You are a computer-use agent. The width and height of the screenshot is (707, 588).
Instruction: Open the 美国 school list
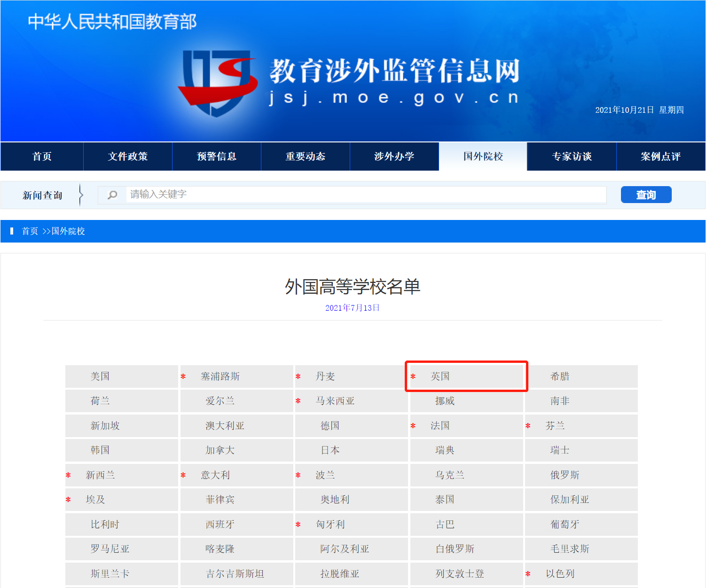(x=100, y=376)
